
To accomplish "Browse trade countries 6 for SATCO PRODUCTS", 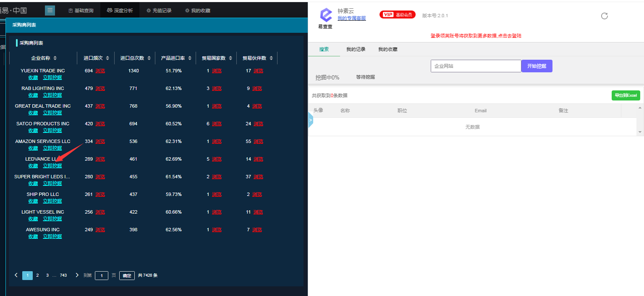I will [x=217, y=124].
